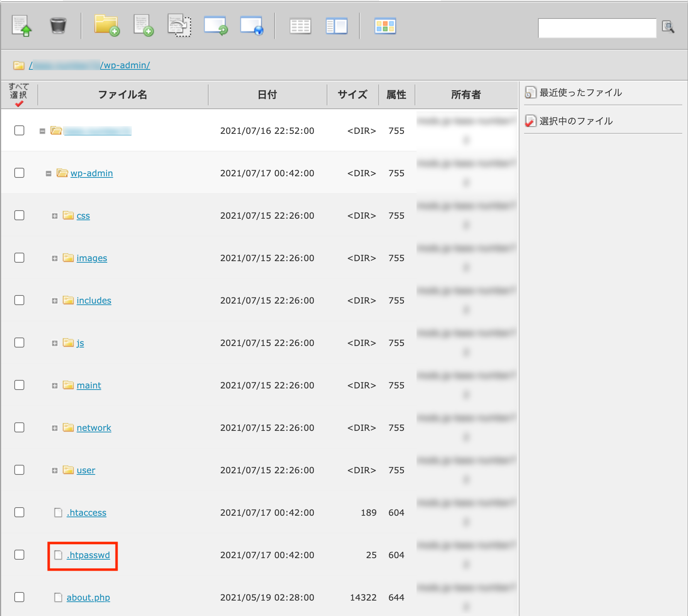Image resolution: width=688 pixels, height=616 pixels.
Task: Tick the checkbox beside the css folder
Action: tap(19, 215)
